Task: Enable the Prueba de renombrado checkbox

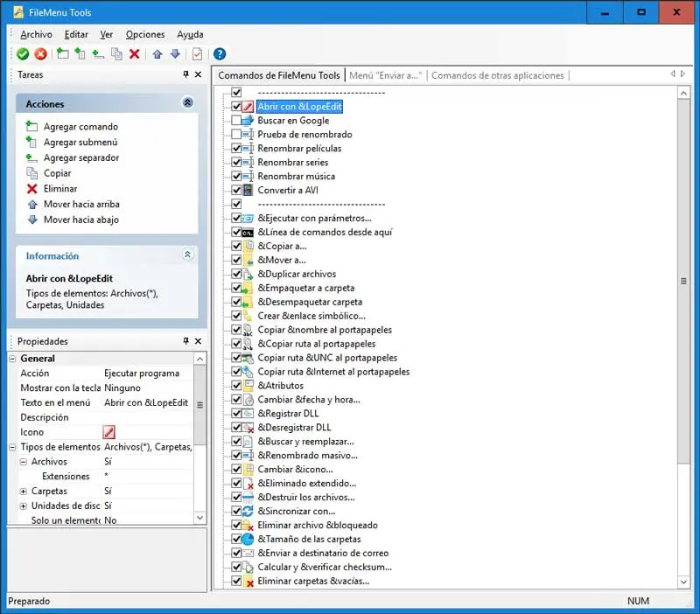Action: coord(236,135)
